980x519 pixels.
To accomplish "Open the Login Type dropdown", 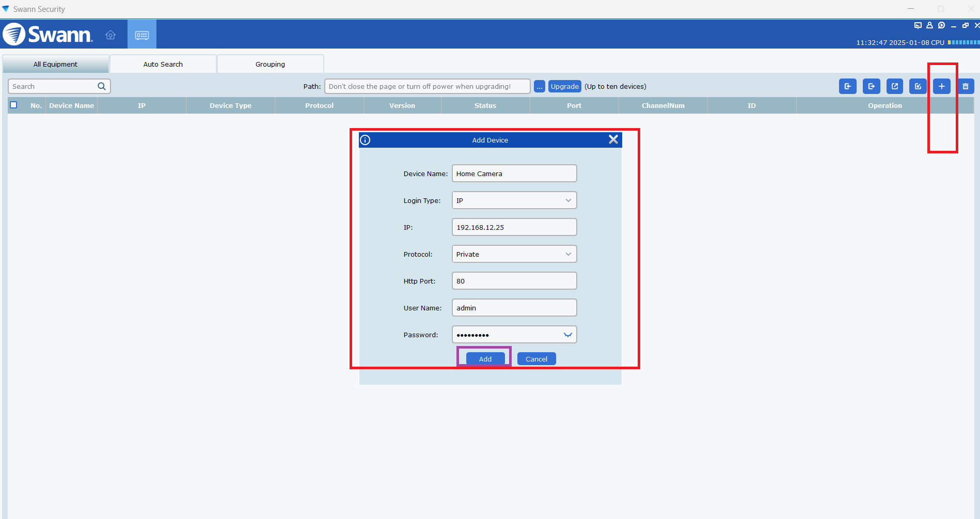I will 568,200.
